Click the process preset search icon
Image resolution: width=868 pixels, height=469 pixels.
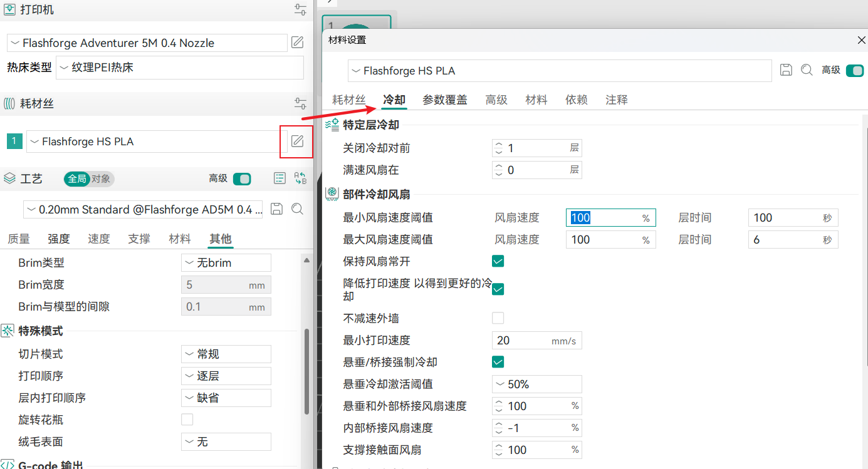[297, 209]
